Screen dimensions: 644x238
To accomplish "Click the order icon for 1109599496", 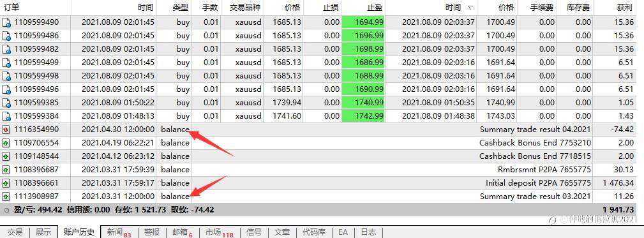I will click(x=6, y=89).
